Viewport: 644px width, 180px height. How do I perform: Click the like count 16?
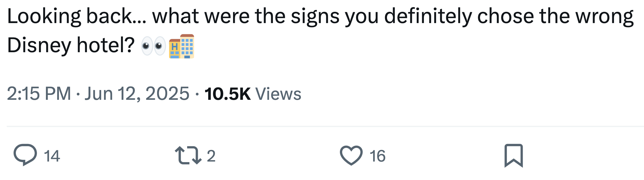377,156
